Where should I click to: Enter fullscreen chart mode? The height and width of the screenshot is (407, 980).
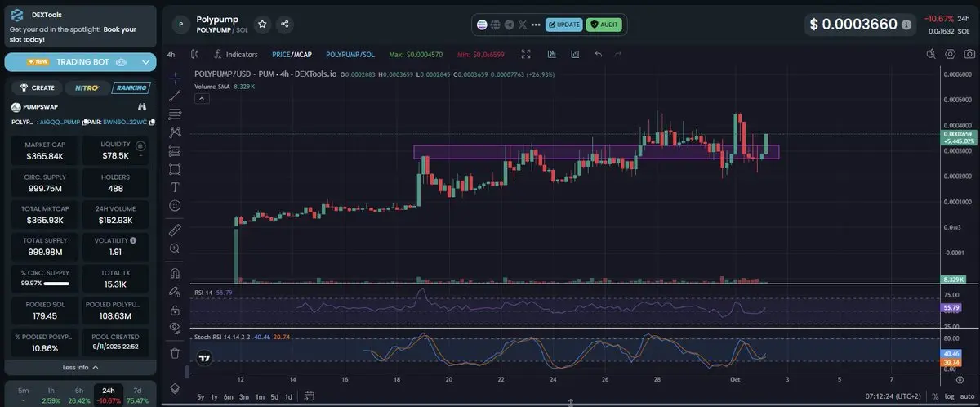point(526,55)
